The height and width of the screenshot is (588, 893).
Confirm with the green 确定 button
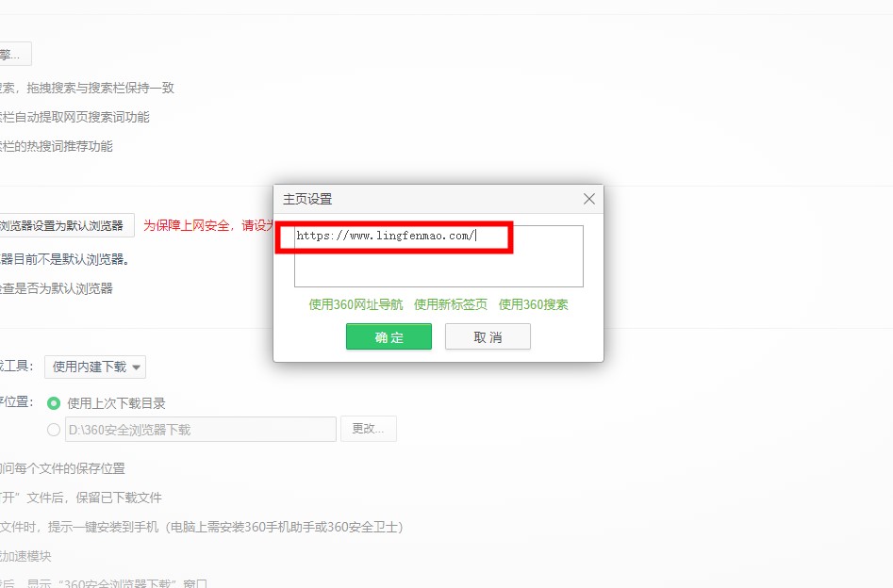tap(389, 337)
